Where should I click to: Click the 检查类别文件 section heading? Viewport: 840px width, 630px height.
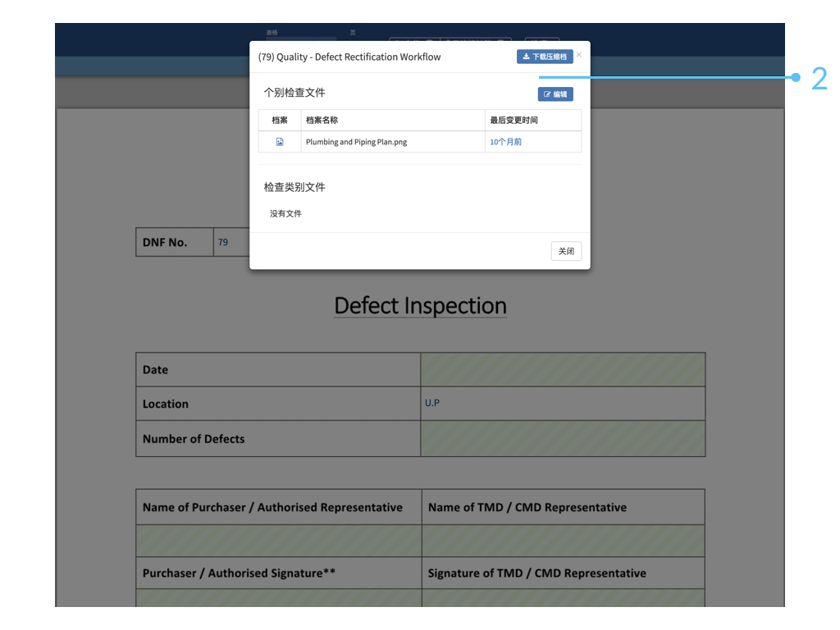pyautogui.click(x=294, y=187)
